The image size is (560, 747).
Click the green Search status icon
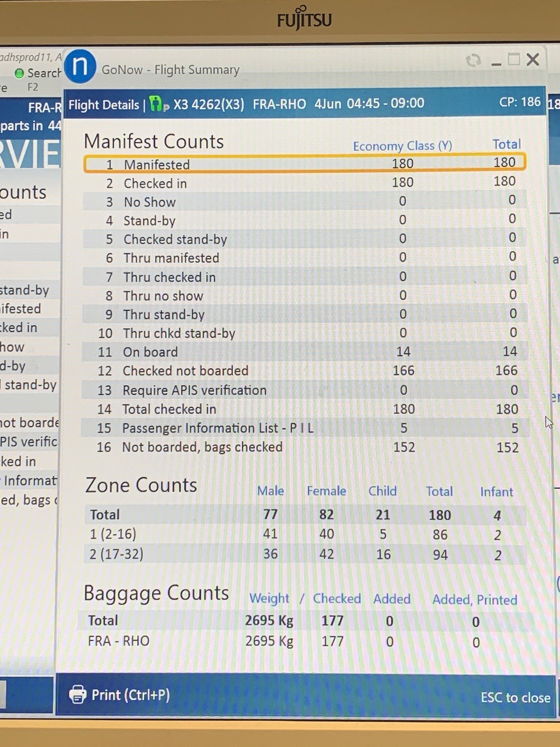[x=20, y=73]
